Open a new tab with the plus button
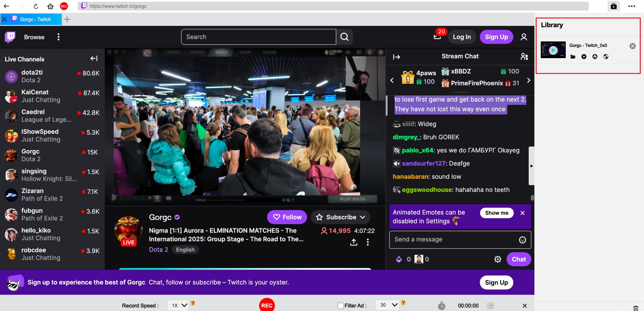Screen dimensions: 644x311 pyautogui.click(x=67, y=19)
